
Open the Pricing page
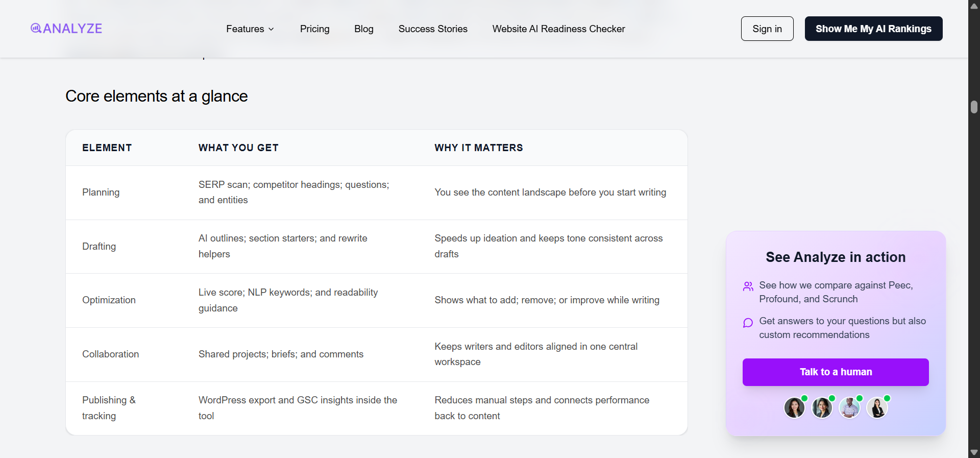(314, 29)
